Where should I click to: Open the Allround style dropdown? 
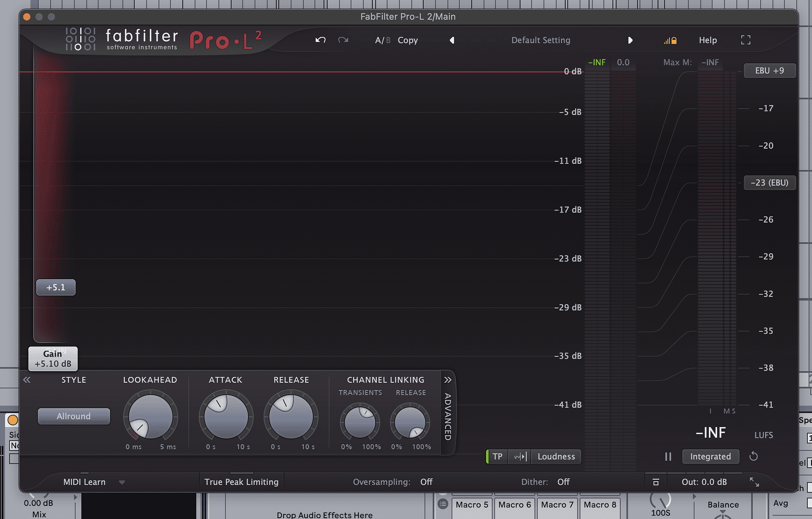(74, 416)
